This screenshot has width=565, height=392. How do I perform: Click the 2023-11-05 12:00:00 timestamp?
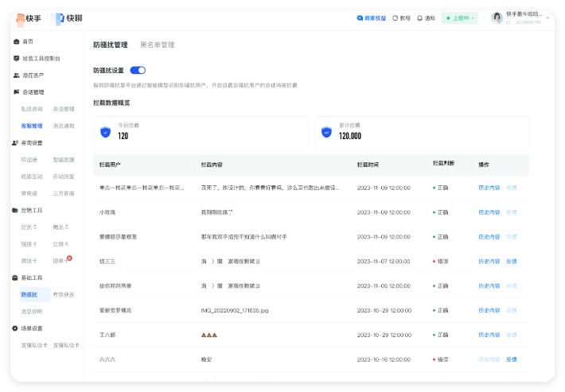pyautogui.click(x=384, y=286)
